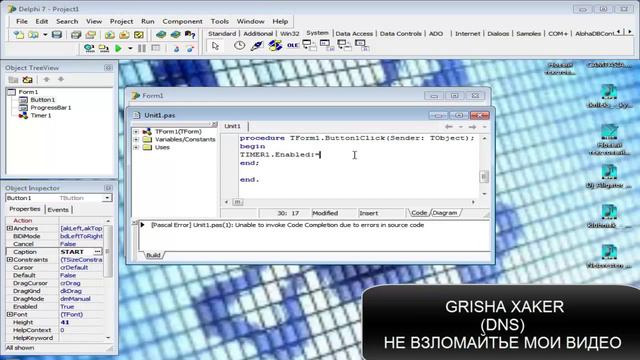This screenshot has width=640, height=360.
Task: Select Form1 in Object TreeView
Action: tap(28, 92)
